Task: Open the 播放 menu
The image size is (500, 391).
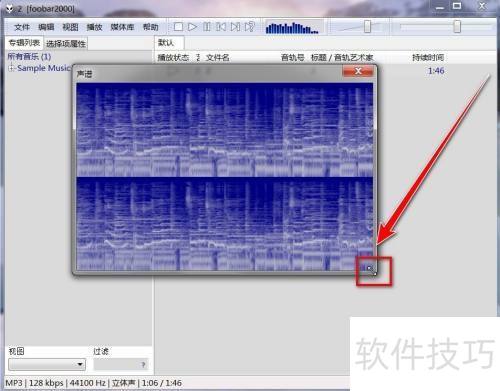Action: pos(94,27)
